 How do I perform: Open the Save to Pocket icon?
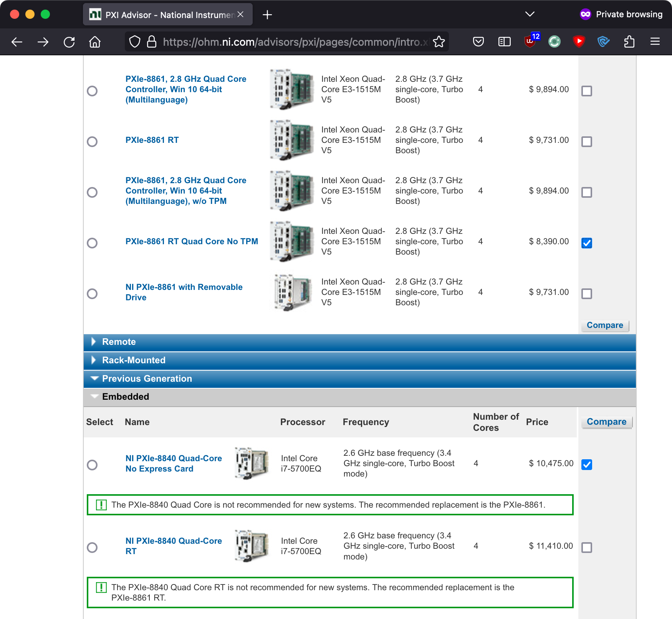click(x=478, y=42)
